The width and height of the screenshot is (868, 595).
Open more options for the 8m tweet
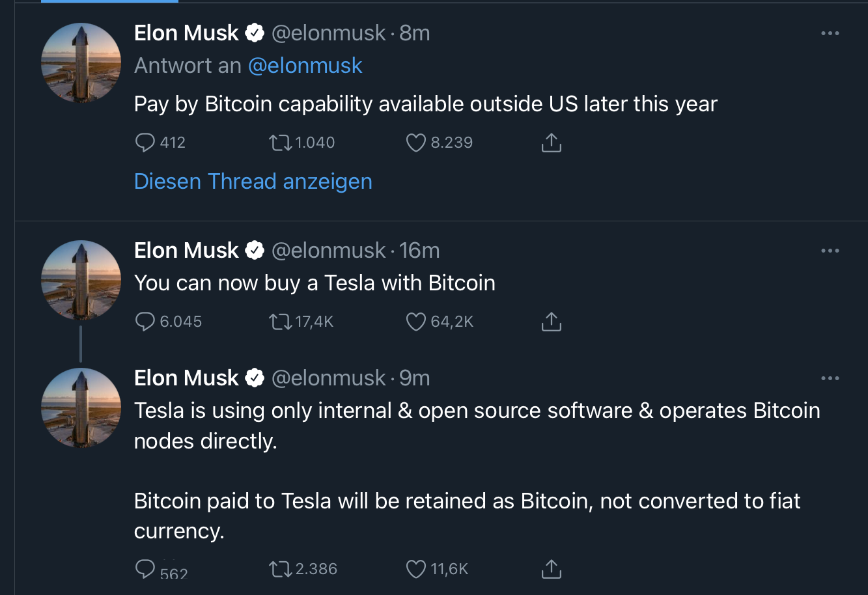click(x=830, y=33)
